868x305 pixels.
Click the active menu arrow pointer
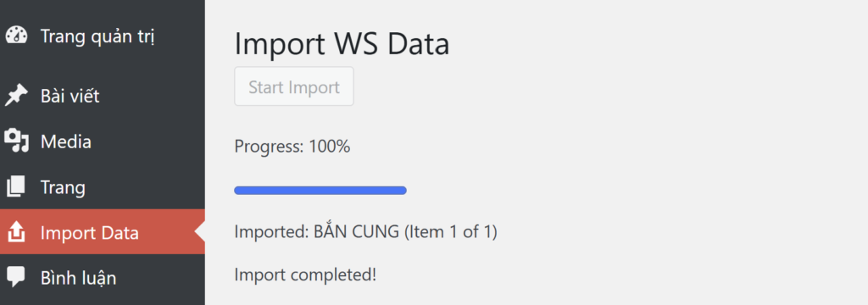pyautogui.click(x=200, y=232)
